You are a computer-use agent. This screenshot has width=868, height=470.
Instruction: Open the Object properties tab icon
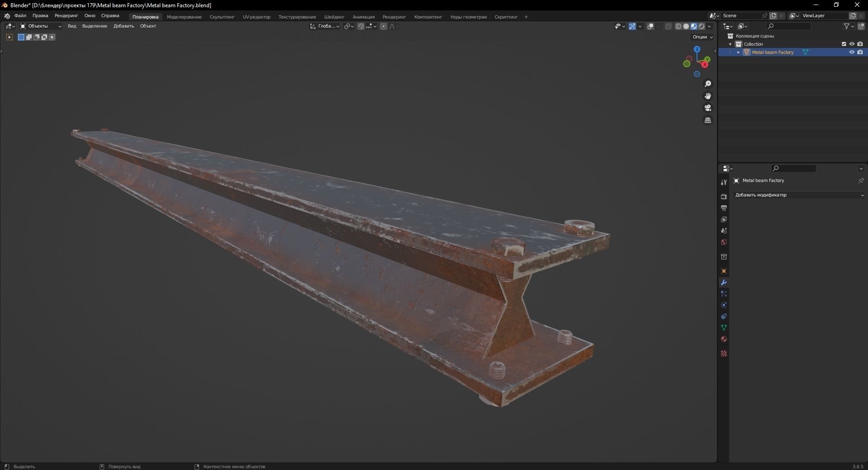click(x=724, y=271)
